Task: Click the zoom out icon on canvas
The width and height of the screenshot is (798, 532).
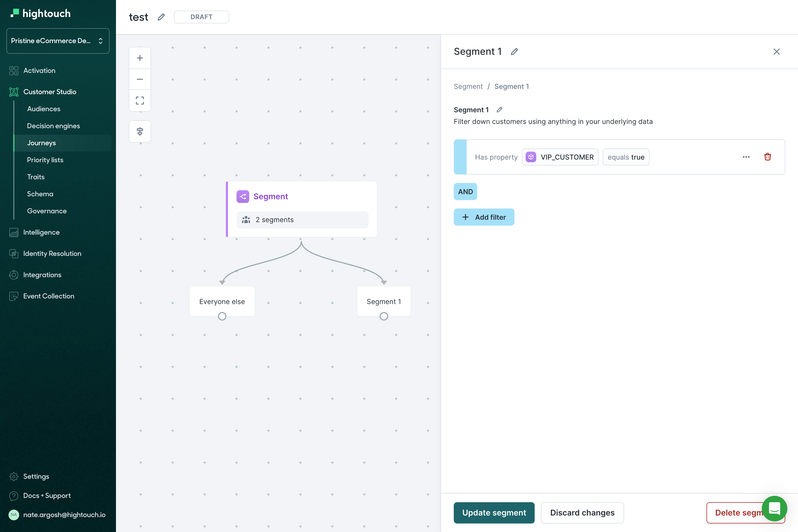Action: (x=140, y=79)
